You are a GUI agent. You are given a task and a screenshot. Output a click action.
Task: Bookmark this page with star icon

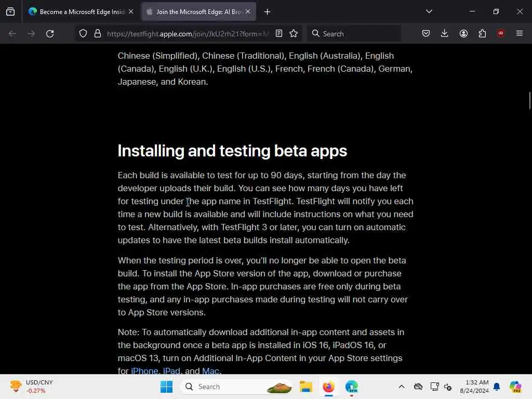click(x=294, y=34)
